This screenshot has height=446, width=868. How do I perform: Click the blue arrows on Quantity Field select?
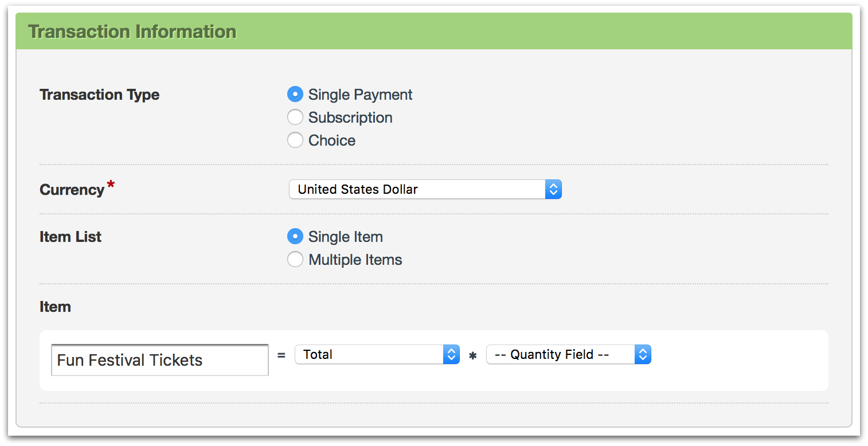point(643,355)
